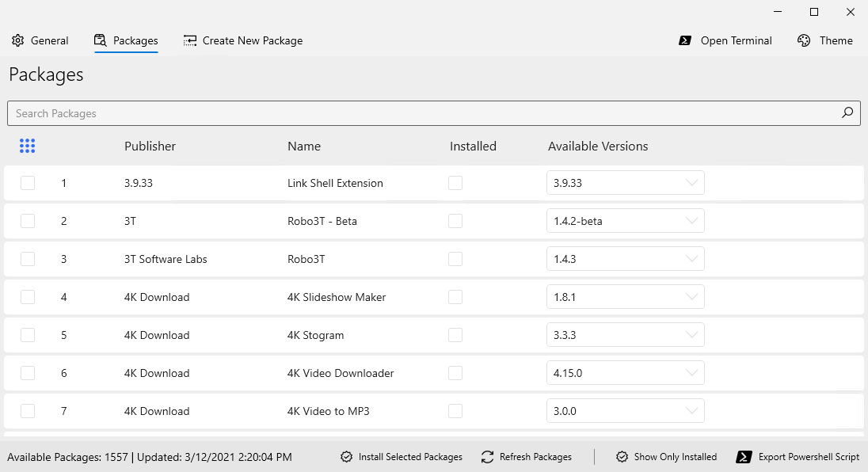Open the 1.4.3 version dropdown
The image size is (868, 472).
pos(626,259)
